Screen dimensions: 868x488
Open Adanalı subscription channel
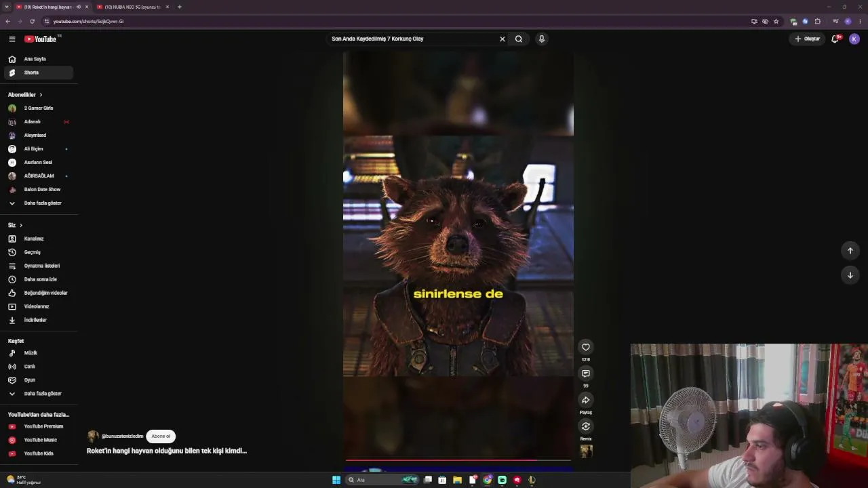pyautogui.click(x=38, y=122)
